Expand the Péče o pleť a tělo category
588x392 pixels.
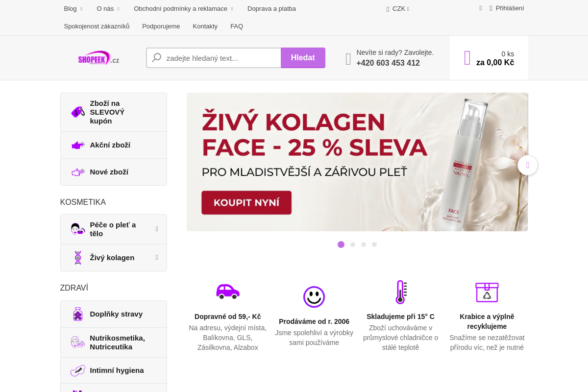tap(157, 229)
